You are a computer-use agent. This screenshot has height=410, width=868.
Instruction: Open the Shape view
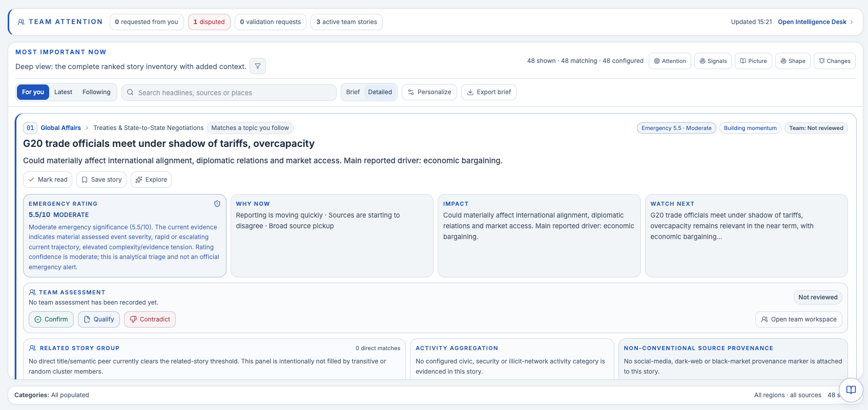tap(793, 61)
